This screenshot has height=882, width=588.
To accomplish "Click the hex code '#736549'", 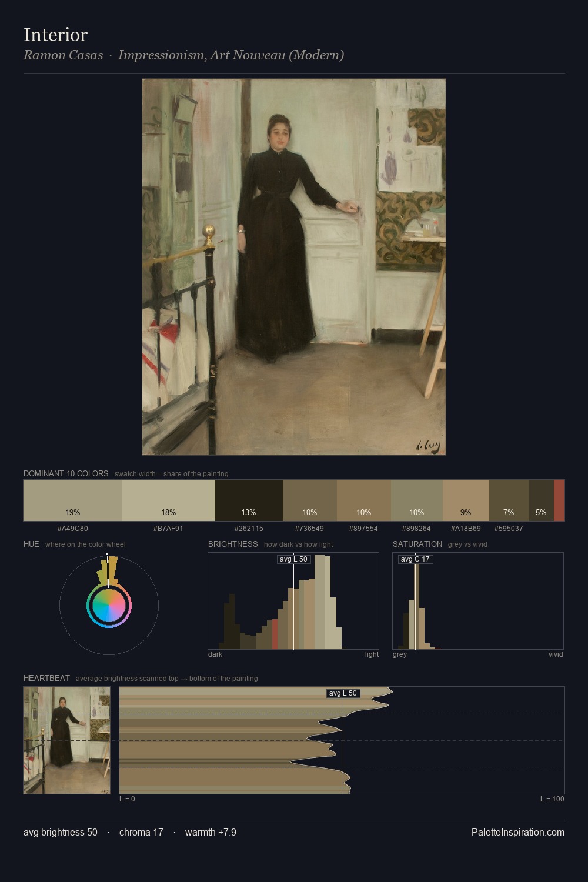I will (309, 528).
